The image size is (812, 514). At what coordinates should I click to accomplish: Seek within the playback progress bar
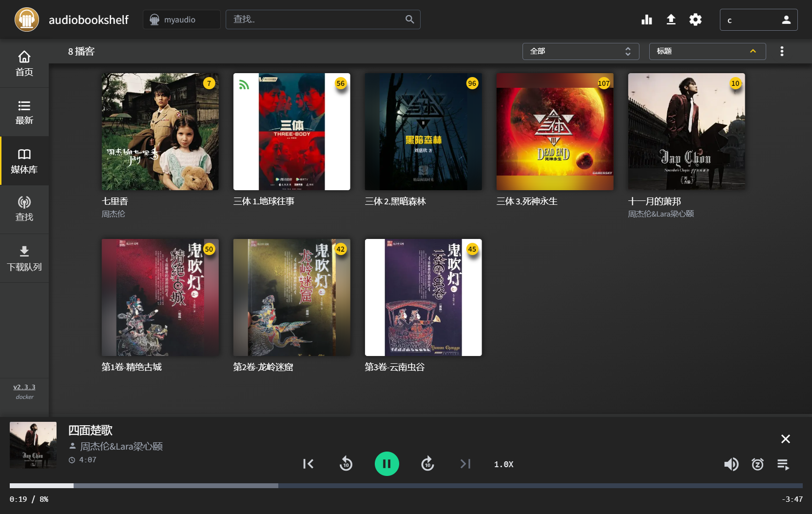406,486
